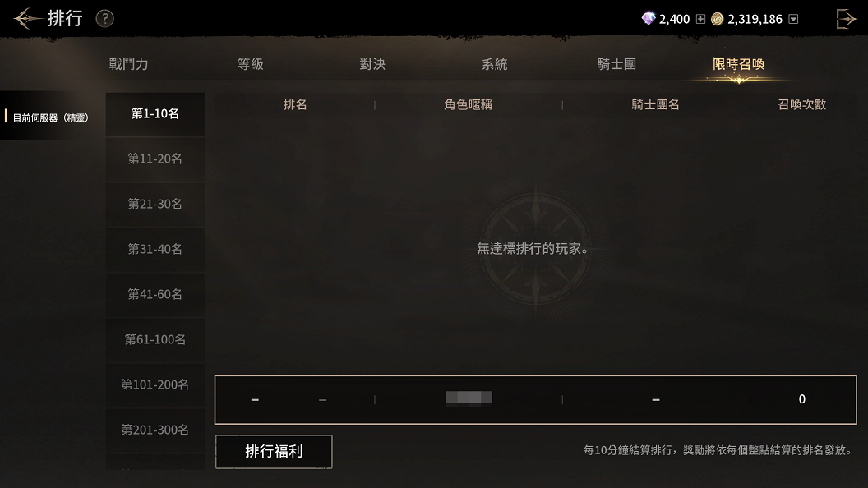868x488 pixels.
Task: Select the 限時召喚 tab
Action: click(738, 64)
